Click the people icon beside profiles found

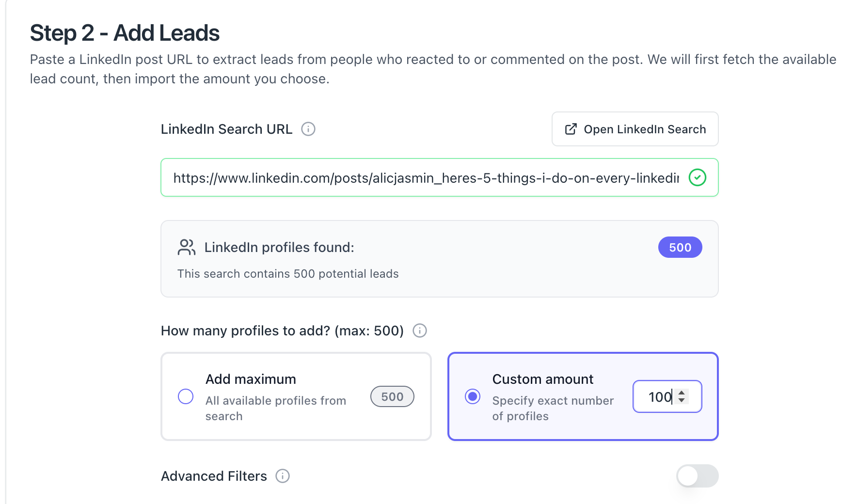point(187,247)
